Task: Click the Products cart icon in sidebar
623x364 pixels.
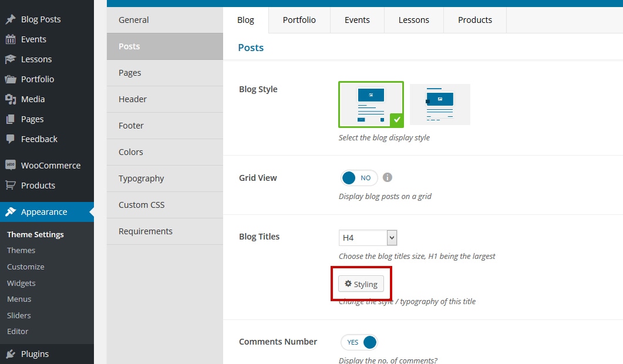Action: 11,185
